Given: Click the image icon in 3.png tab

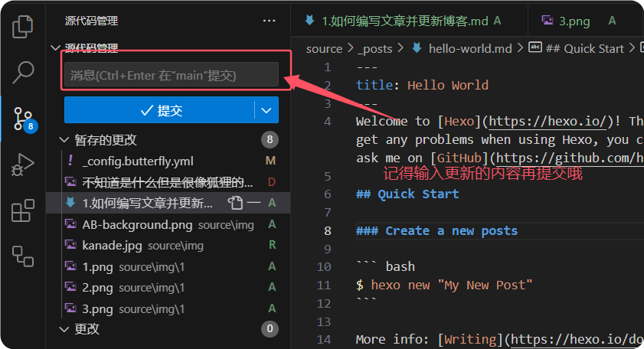Looking at the screenshot, I should 547,20.
